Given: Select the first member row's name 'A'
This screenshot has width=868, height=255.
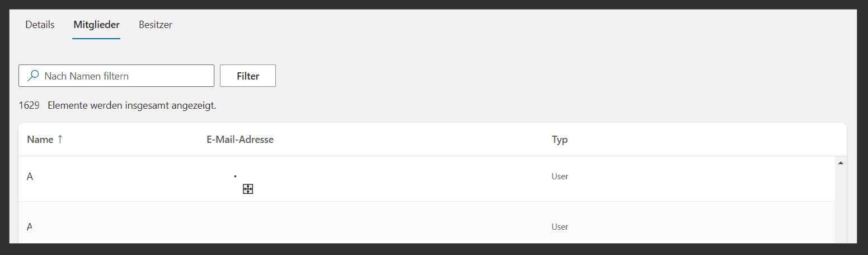Looking at the screenshot, I should 30,177.
